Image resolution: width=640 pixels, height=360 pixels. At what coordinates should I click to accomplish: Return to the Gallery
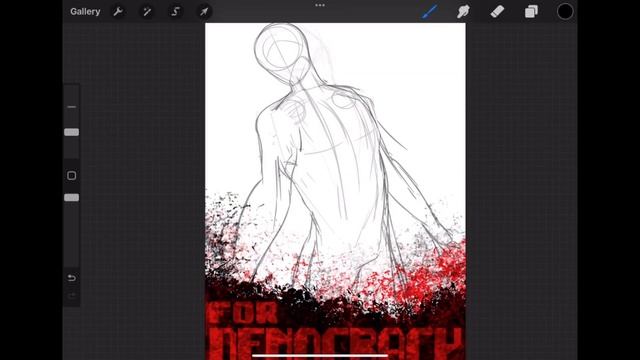point(85,11)
